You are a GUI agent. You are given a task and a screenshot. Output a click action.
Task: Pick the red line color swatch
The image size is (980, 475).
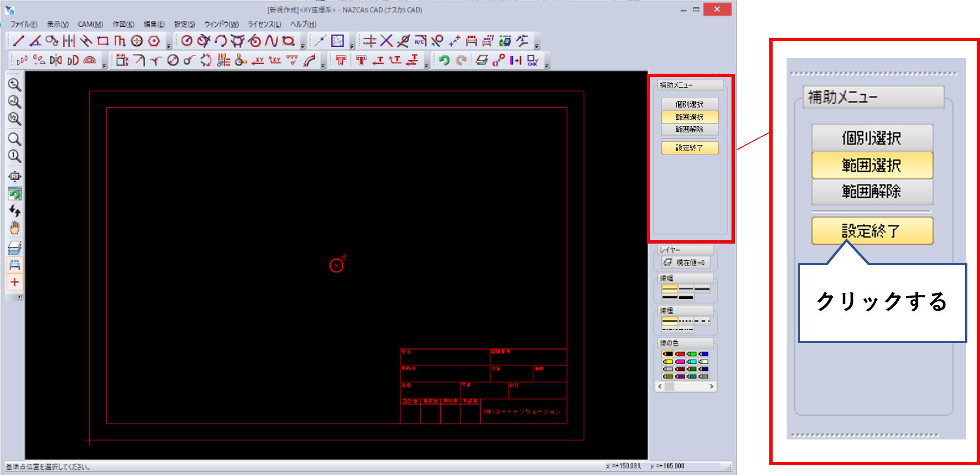[680, 354]
